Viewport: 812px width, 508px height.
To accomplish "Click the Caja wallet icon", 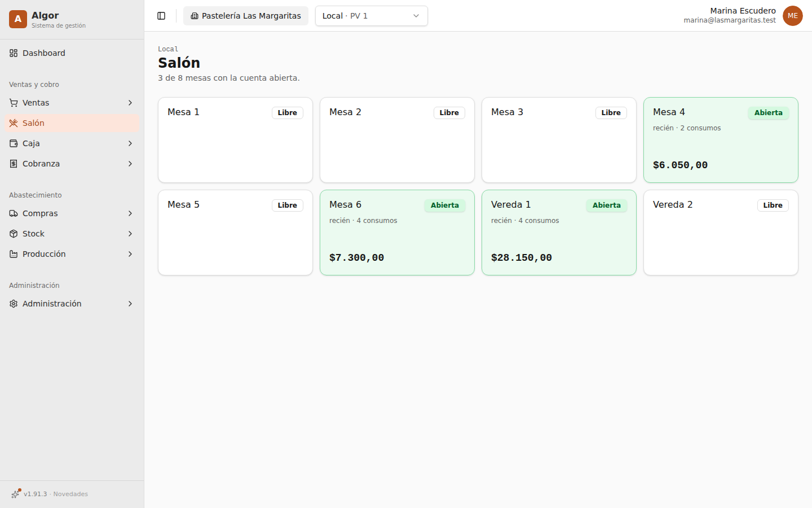I will 14,143.
